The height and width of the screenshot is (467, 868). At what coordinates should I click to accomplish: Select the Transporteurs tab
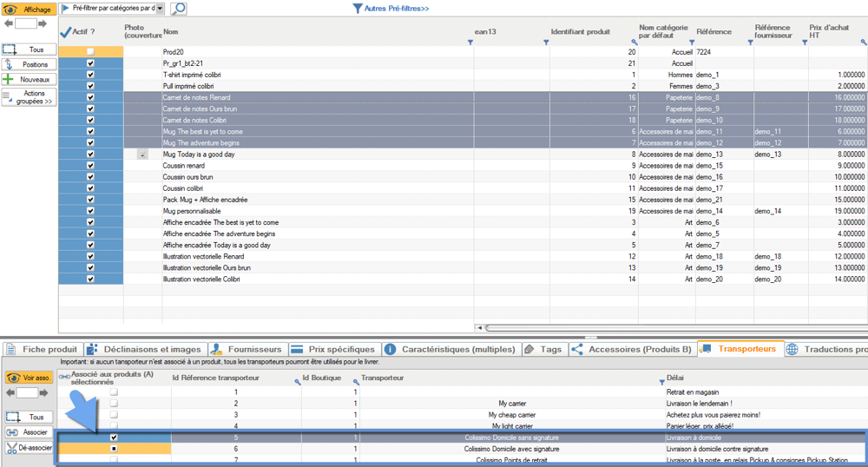point(740,349)
